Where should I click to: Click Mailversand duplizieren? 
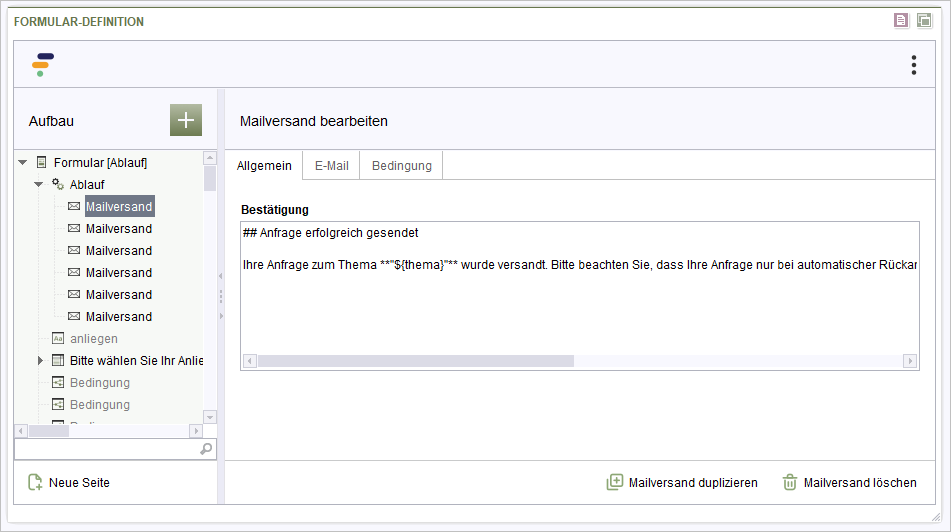[682, 482]
